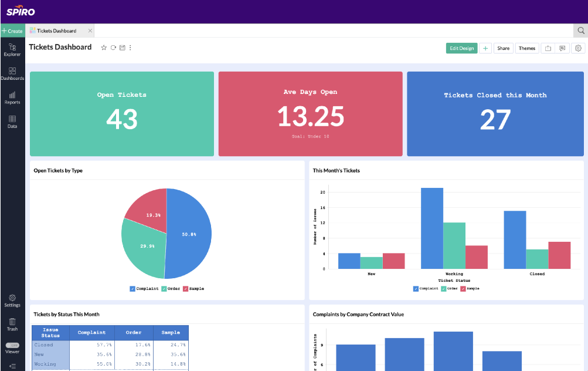The image size is (588, 371).
Task: Toggle Order in the pie chart legend
Action: coord(171,289)
